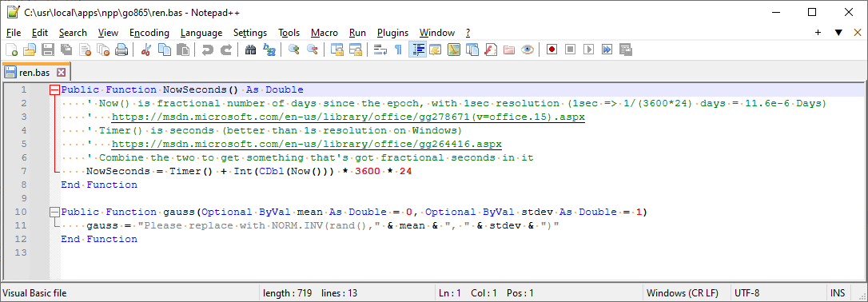Click the length : 719 status entry

click(x=287, y=293)
